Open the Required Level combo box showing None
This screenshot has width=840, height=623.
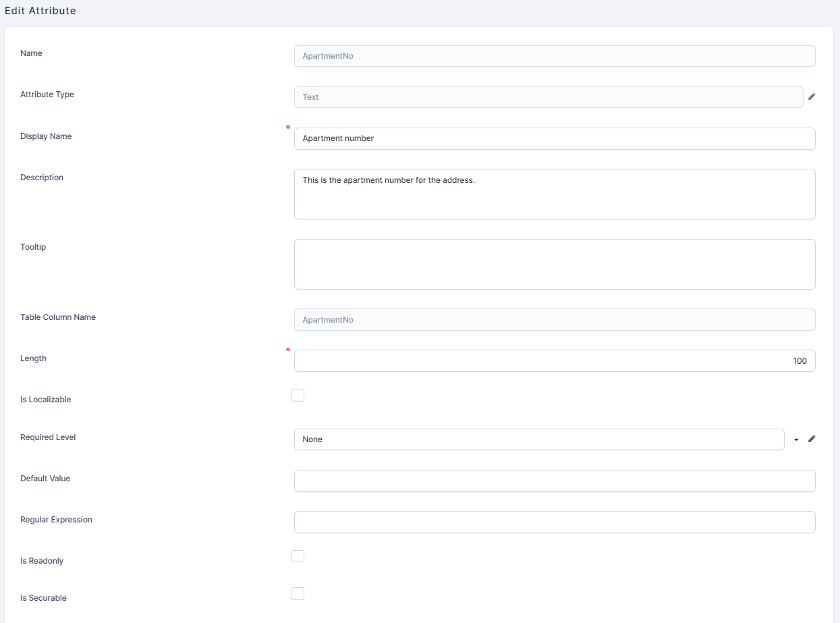[x=538, y=439]
